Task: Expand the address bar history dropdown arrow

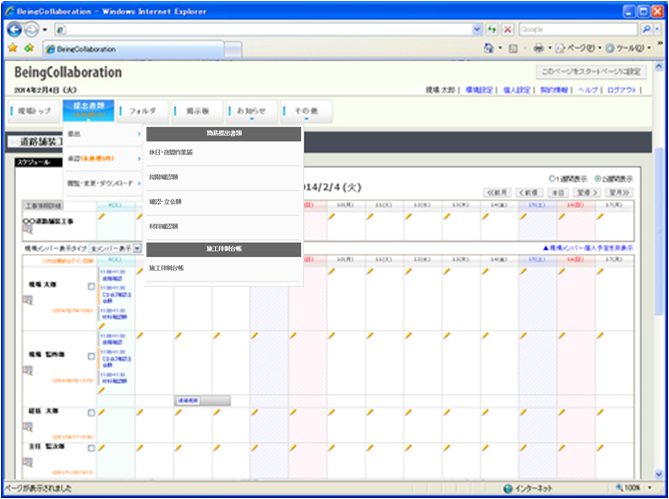Action: (x=477, y=29)
